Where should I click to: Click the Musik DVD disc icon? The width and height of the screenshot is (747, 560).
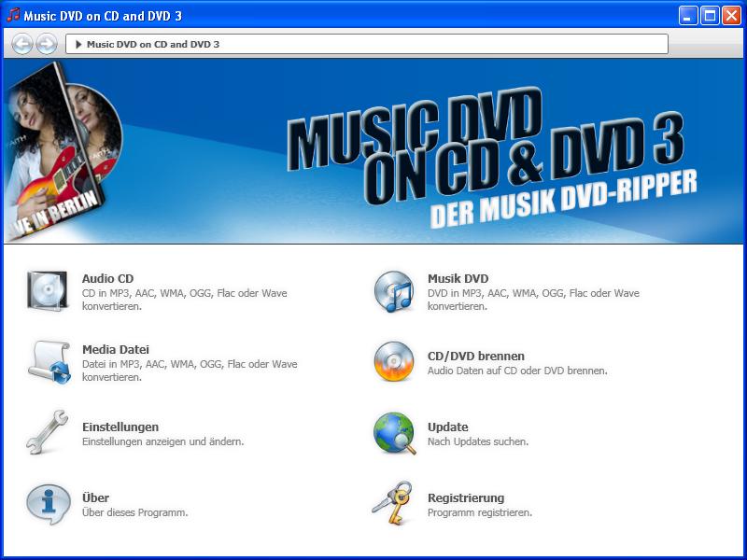click(x=393, y=290)
